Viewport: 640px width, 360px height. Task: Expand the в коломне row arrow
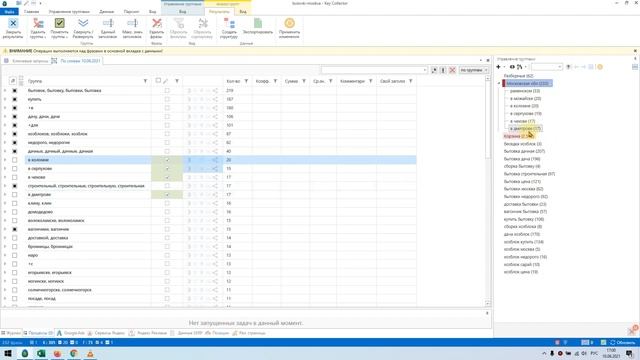click(5, 160)
